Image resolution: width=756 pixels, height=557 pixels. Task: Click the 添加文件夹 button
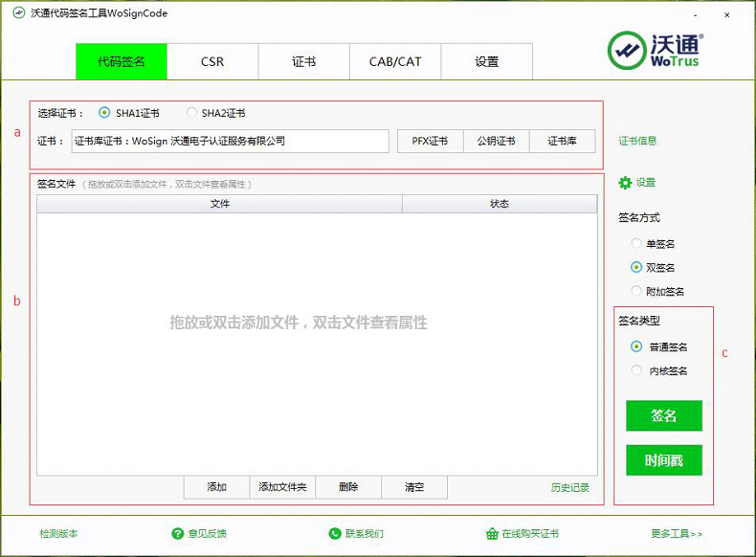[x=282, y=487]
